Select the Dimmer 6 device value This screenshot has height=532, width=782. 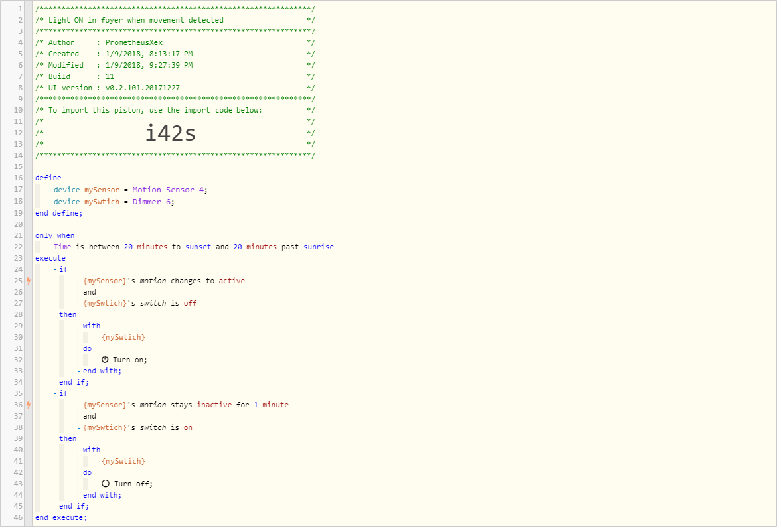pyautogui.click(x=151, y=202)
